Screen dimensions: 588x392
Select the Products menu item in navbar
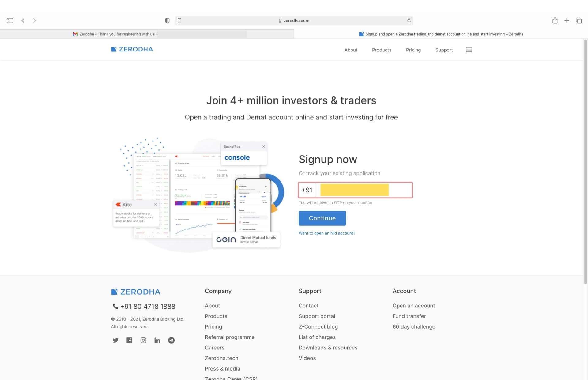click(382, 49)
